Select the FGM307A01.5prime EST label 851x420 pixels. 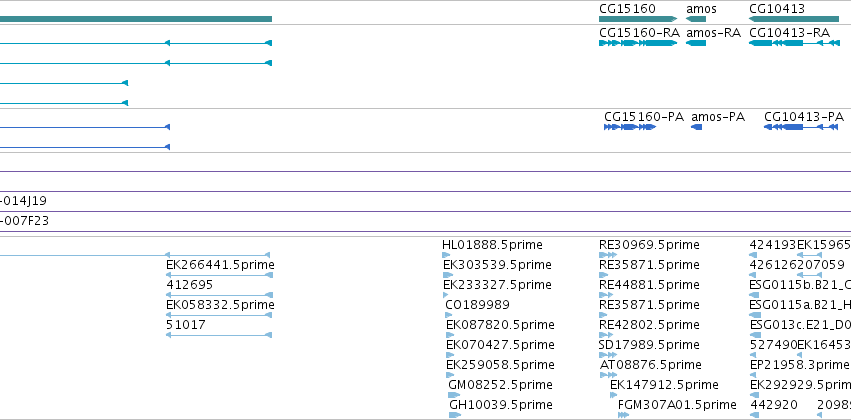(677, 404)
